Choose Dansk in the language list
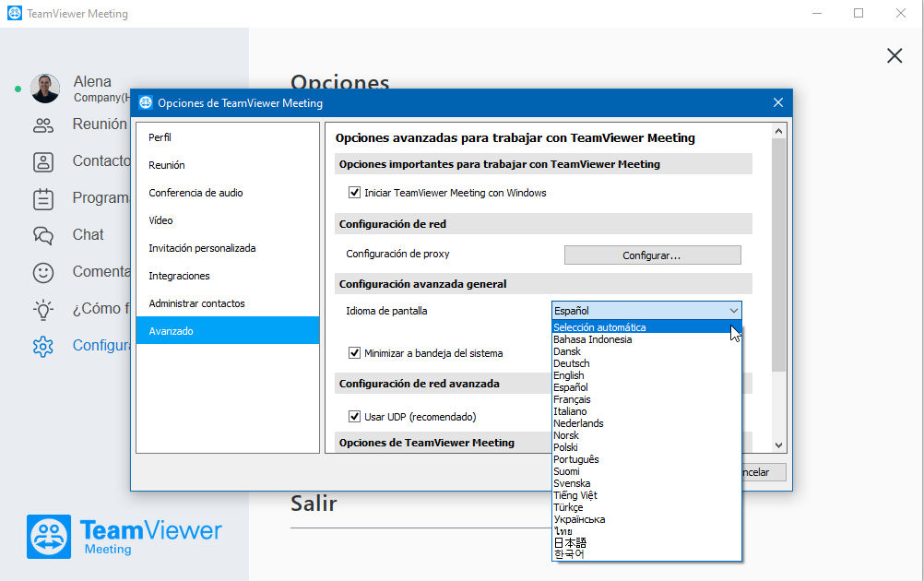Screen dimensions: 924x581 (x=646, y=351)
